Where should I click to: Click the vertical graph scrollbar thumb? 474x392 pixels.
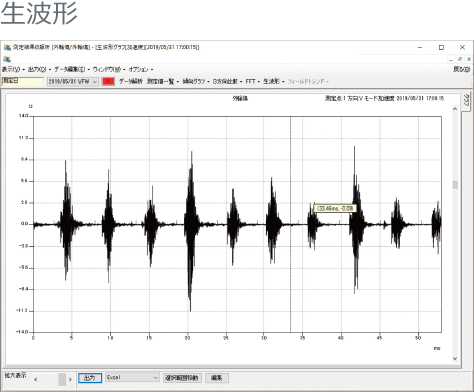[x=455, y=184]
